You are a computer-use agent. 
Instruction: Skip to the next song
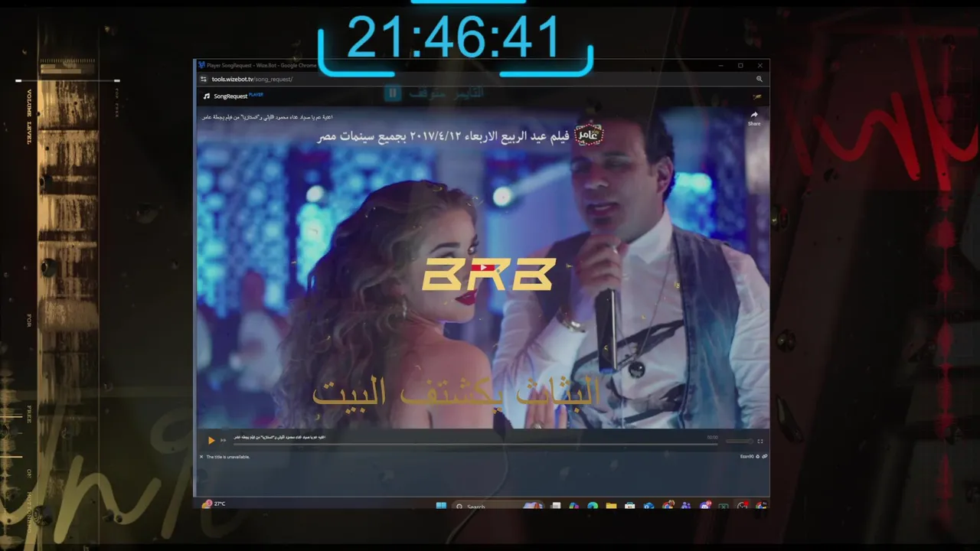[x=224, y=440]
